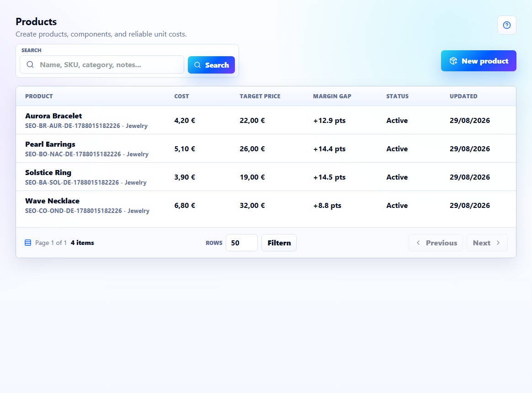Click the New product button

[x=479, y=61]
